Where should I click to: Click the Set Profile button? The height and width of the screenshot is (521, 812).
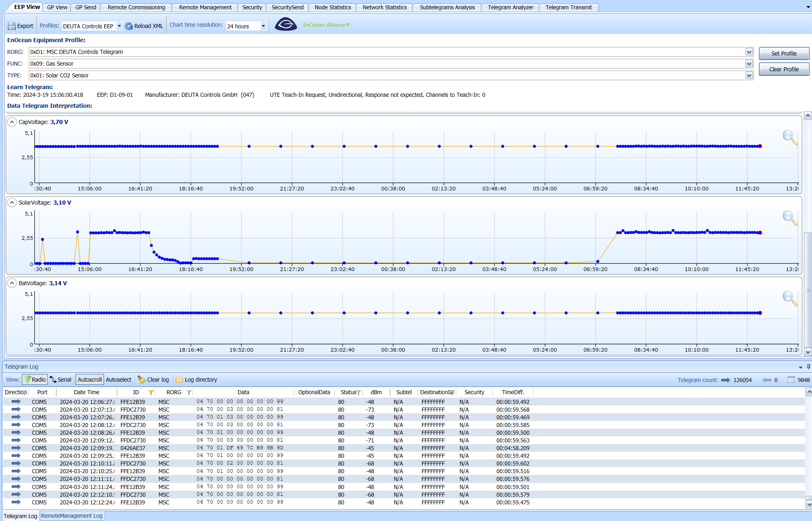pyautogui.click(x=783, y=53)
